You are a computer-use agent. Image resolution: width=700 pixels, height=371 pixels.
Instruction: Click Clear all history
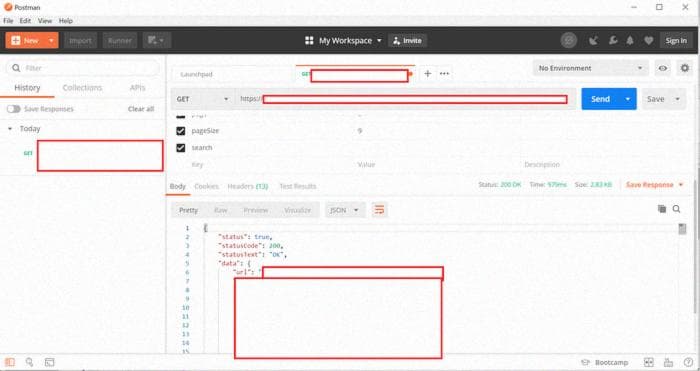(141, 109)
